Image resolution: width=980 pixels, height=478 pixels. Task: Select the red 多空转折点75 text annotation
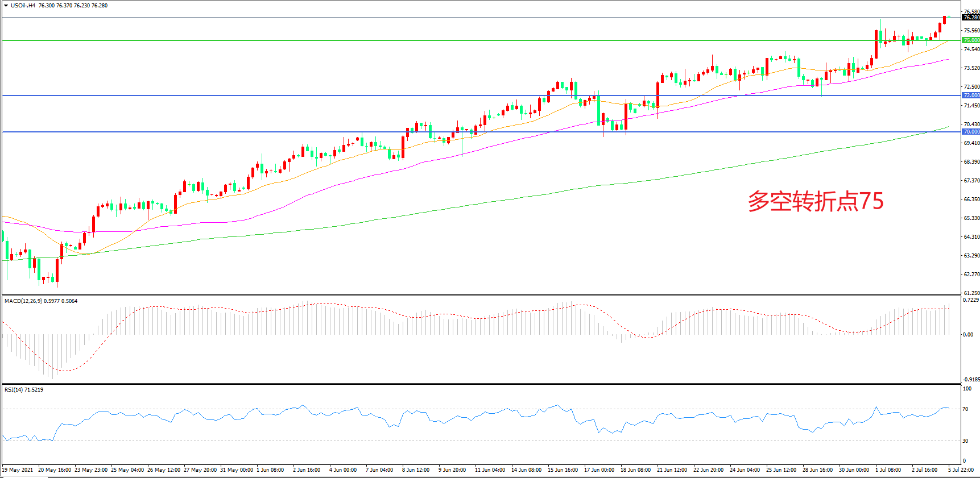pos(815,201)
